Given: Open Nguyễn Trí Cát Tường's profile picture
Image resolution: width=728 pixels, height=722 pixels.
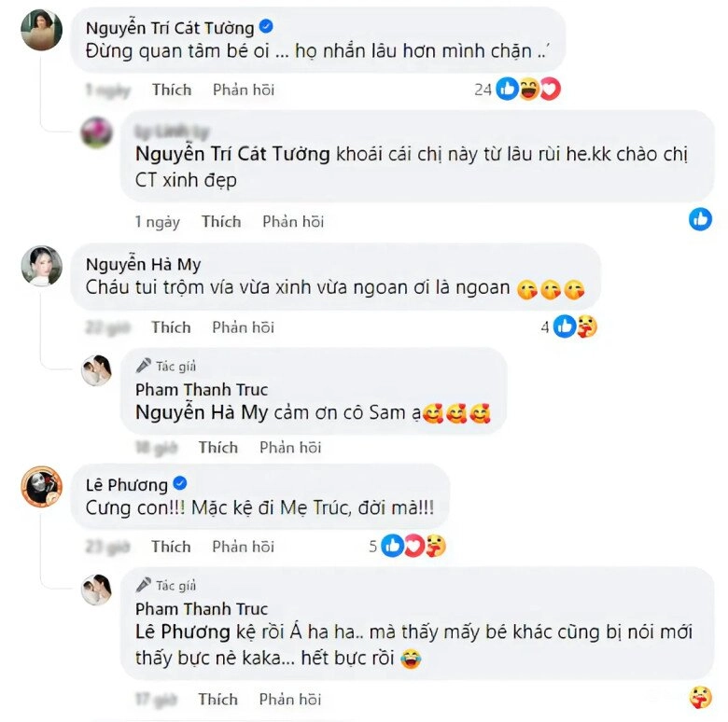Looking at the screenshot, I should [42, 31].
